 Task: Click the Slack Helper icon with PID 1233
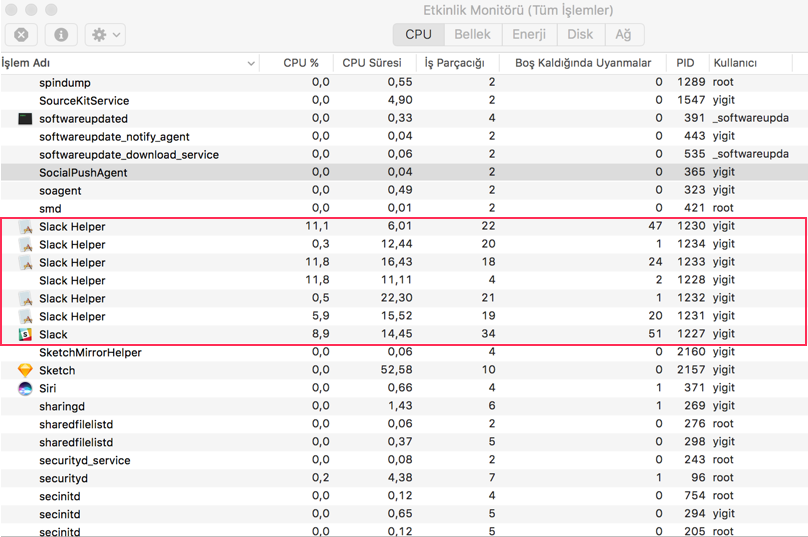point(25,263)
